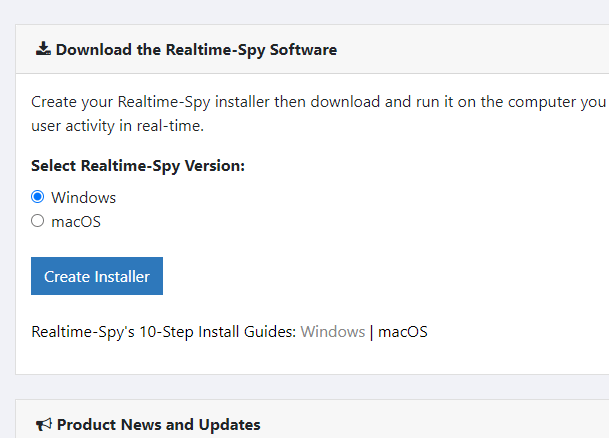Screen dimensions: 609x438
Task: Click the Download the Realtime-Spy Software heading
Action: (x=196, y=50)
